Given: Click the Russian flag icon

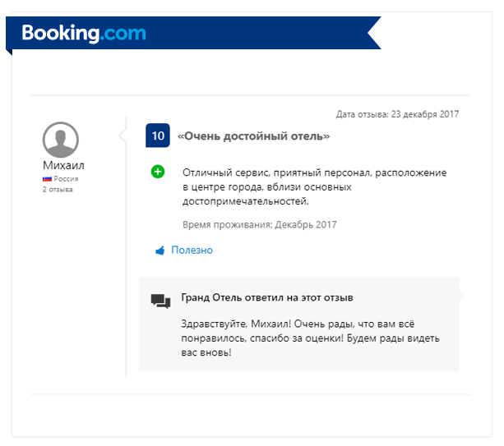Looking at the screenshot, I should [47, 179].
